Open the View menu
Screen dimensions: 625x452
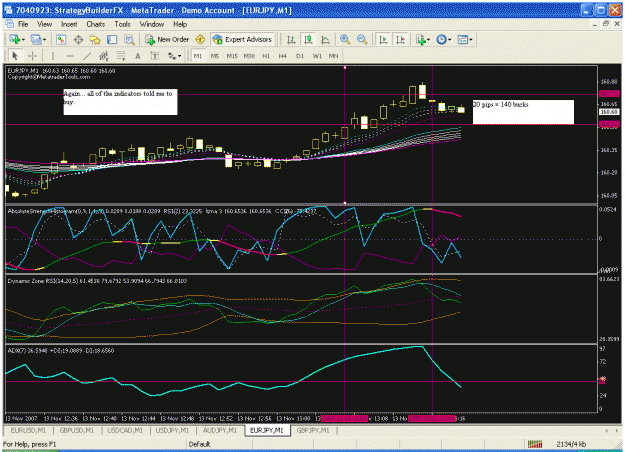pos(45,24)
